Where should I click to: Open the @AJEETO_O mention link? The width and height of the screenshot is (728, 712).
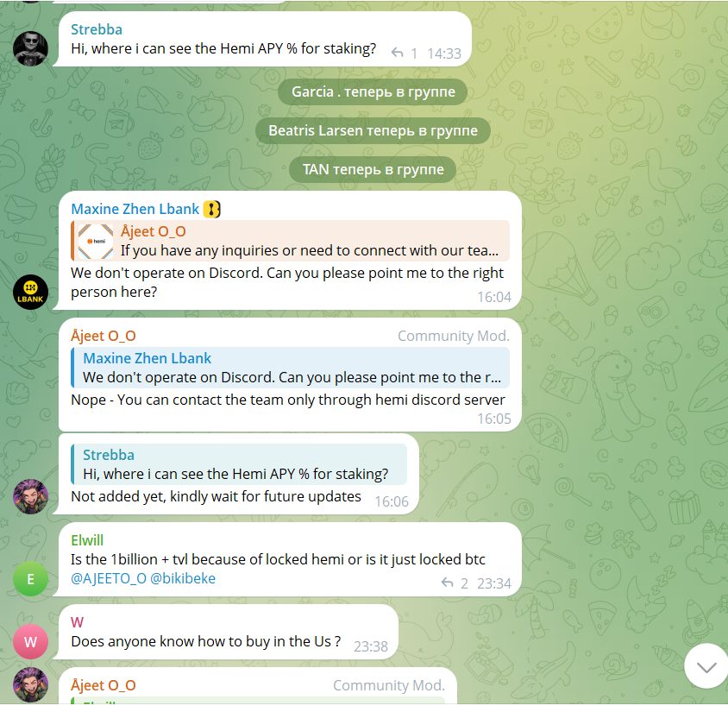coord(109,578)
